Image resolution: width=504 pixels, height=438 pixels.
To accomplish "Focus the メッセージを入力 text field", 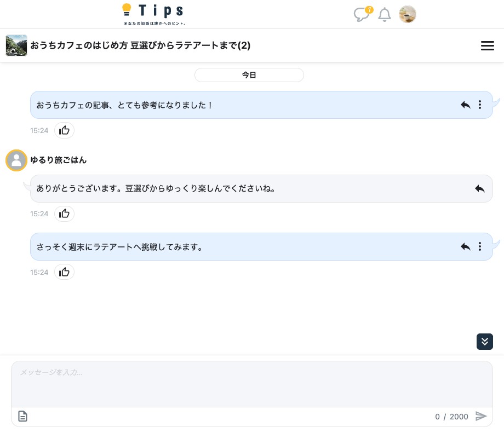I will point(252,384).
